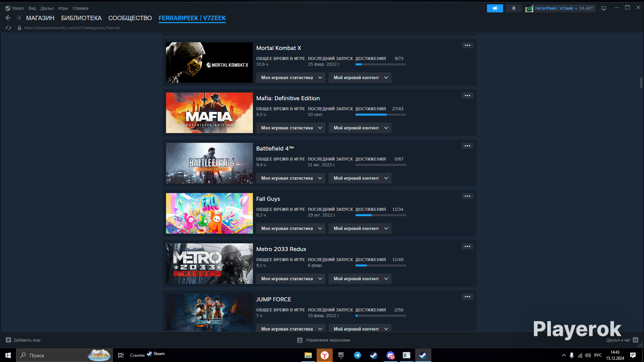Open the three-dots menu for Fall Guys

468,196
